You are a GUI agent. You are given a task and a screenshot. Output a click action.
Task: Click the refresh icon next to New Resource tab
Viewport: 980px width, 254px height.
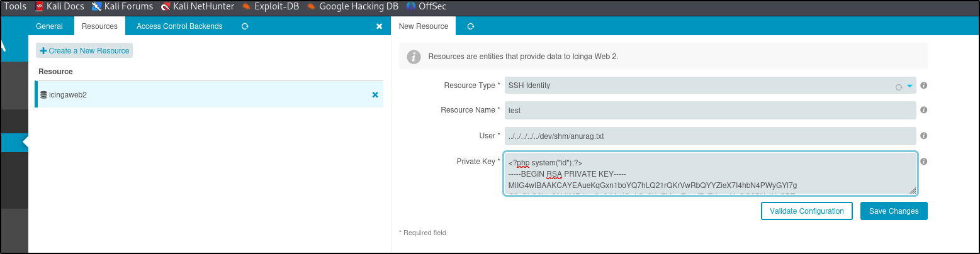click(470, 26)
